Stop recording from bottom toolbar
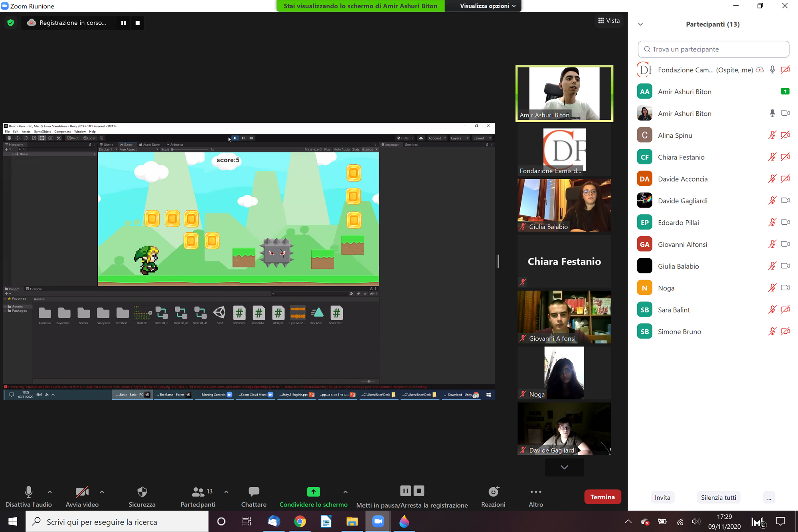This screenshot has width=798, height=532. click(x=419, y=490)
